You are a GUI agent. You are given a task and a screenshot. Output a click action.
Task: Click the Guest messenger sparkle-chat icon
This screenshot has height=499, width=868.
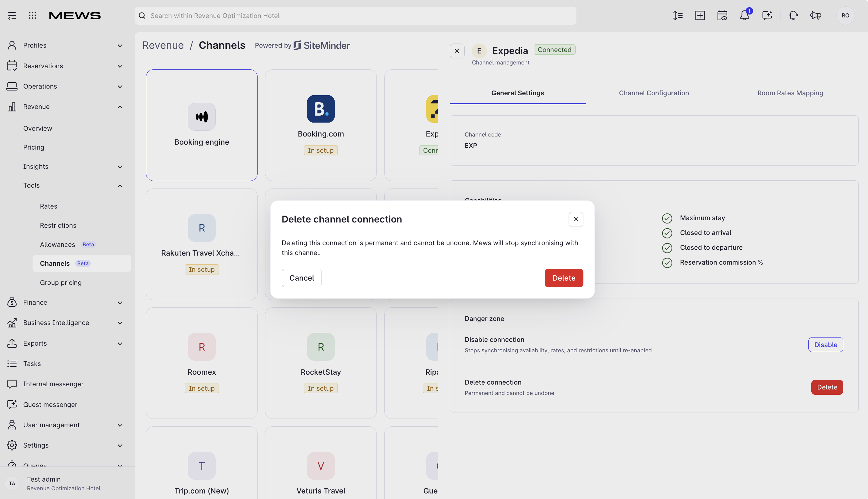point(12,404)
